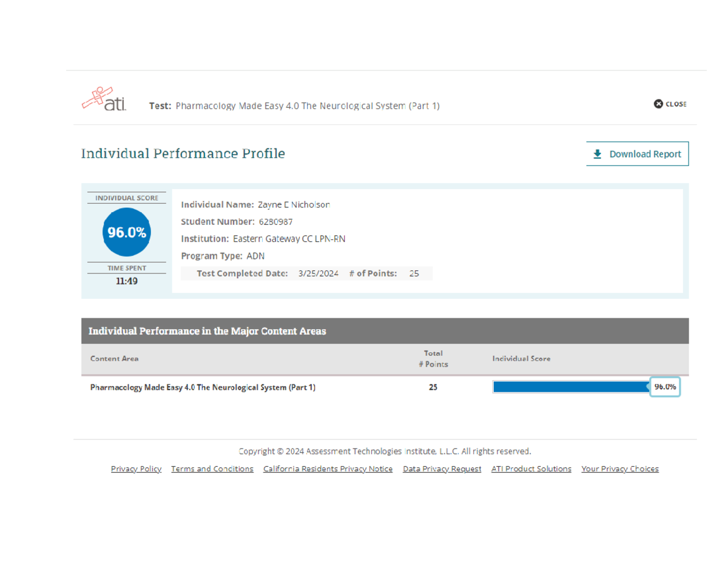Viewport: 728px width, 562px height.
Task: Click the blue score progress bar
Action: pyautogui.click(x=571, y=387)
